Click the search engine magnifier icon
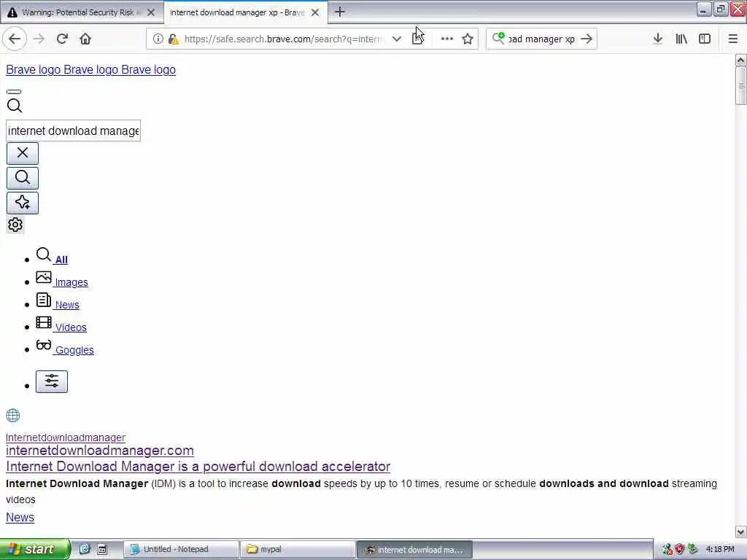 click(x=498, y=38)
